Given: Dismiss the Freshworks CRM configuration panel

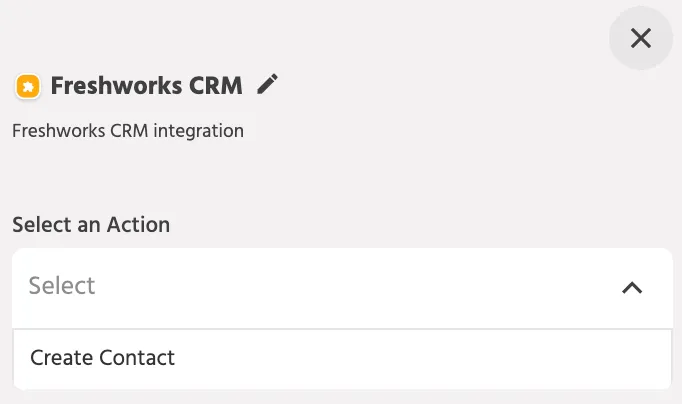Looking at the screenshot, I should coord(641,38).
